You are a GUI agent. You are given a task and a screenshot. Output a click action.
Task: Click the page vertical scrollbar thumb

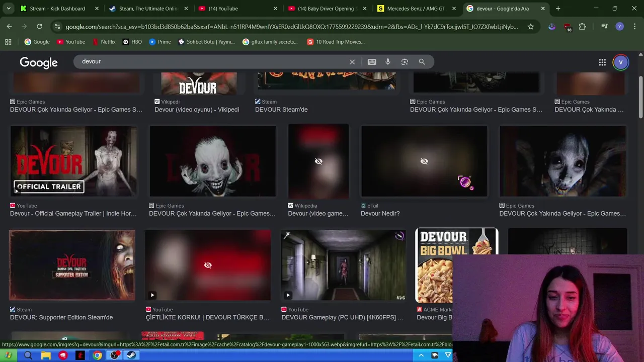(640, 98)
